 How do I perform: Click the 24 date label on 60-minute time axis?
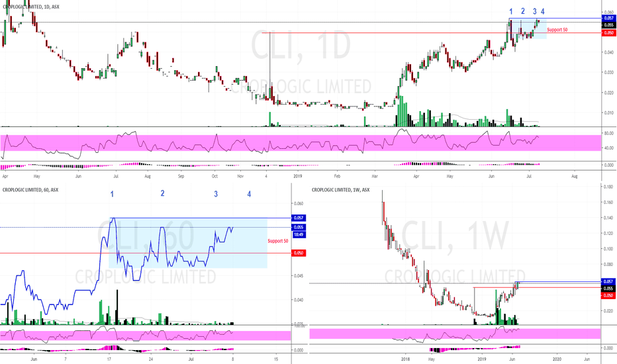[151, 359]
